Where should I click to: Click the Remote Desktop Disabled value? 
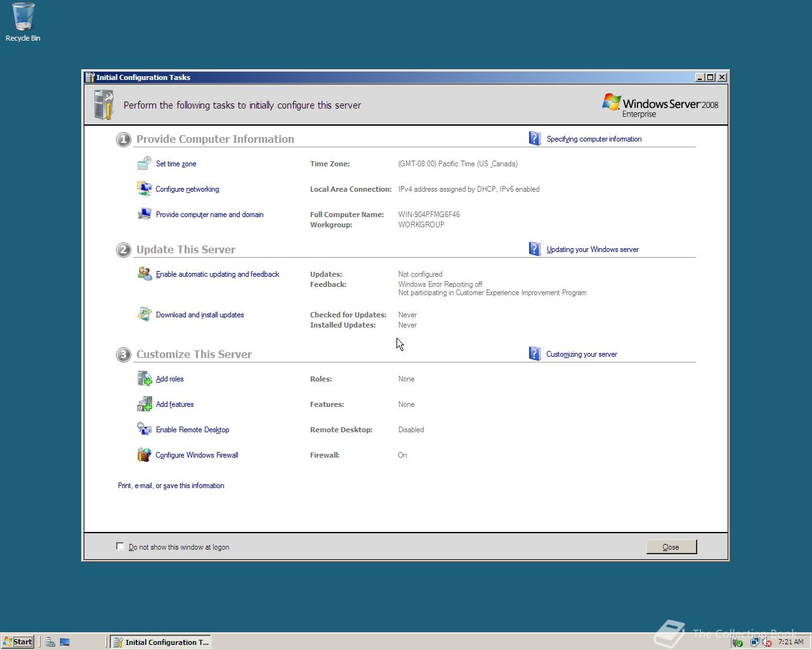(411, 430)
